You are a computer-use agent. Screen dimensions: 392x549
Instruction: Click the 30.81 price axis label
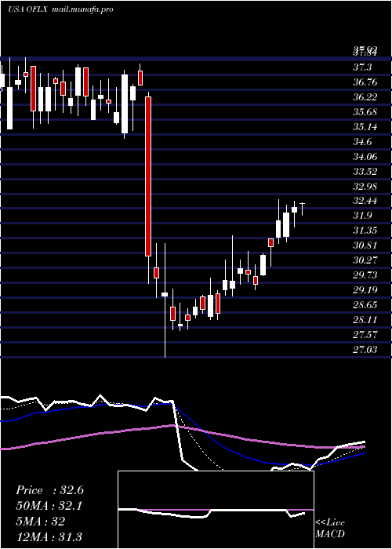coord(365,245)
